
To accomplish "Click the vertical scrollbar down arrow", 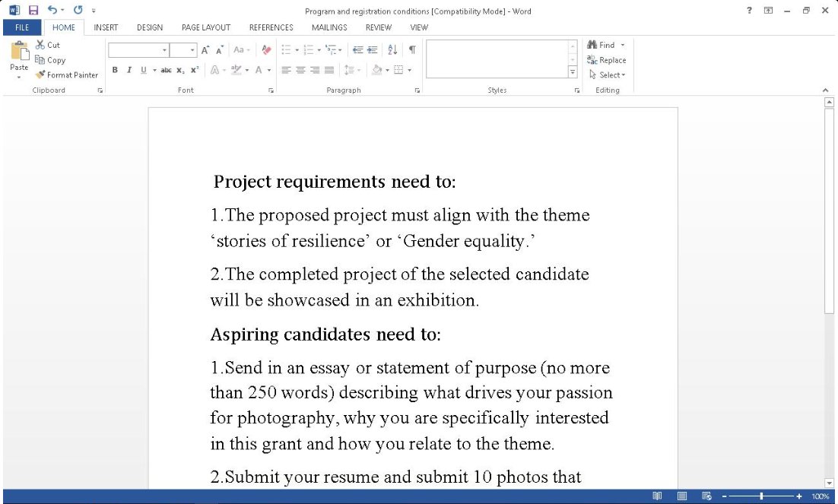I will click(x=829, y=483).
